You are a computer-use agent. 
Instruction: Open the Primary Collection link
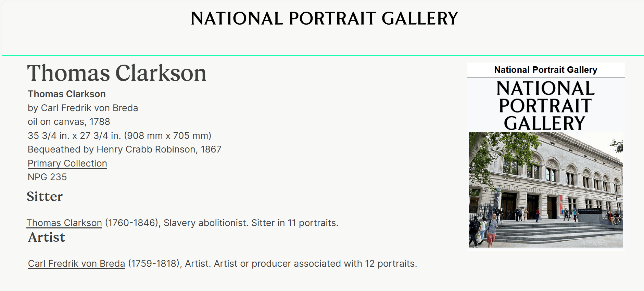tap(67, 163)
